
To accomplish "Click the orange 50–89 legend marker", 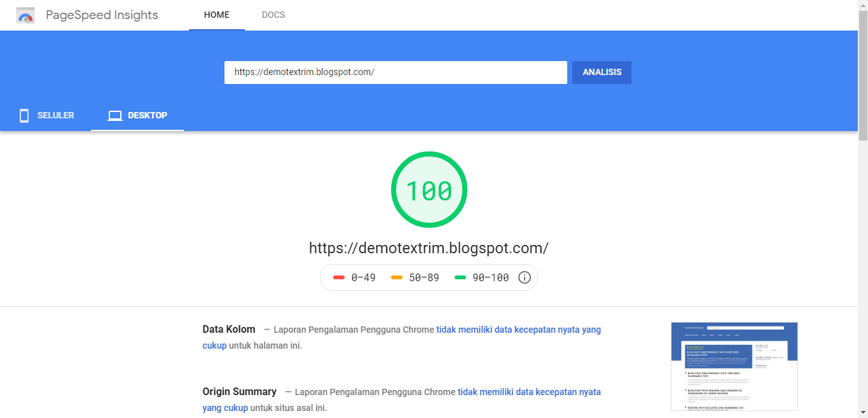I will (x=397, y=277).
